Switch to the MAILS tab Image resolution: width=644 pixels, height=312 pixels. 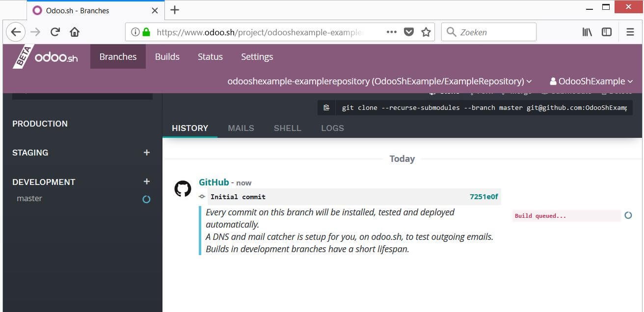point(241,128)
